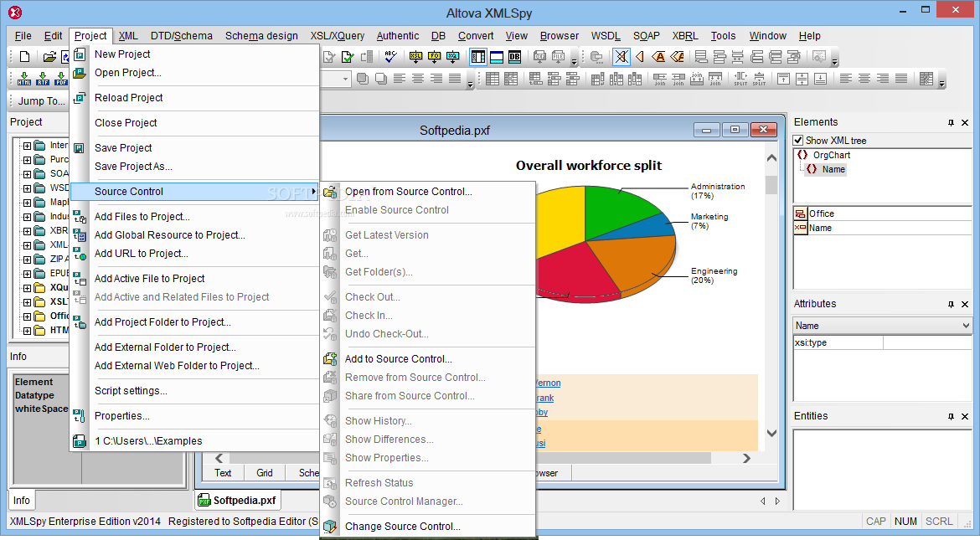Toggle the Show XML tree checkbox
Image resolution: width=980 pixels, height=540 pixels.
pos(798,140)
